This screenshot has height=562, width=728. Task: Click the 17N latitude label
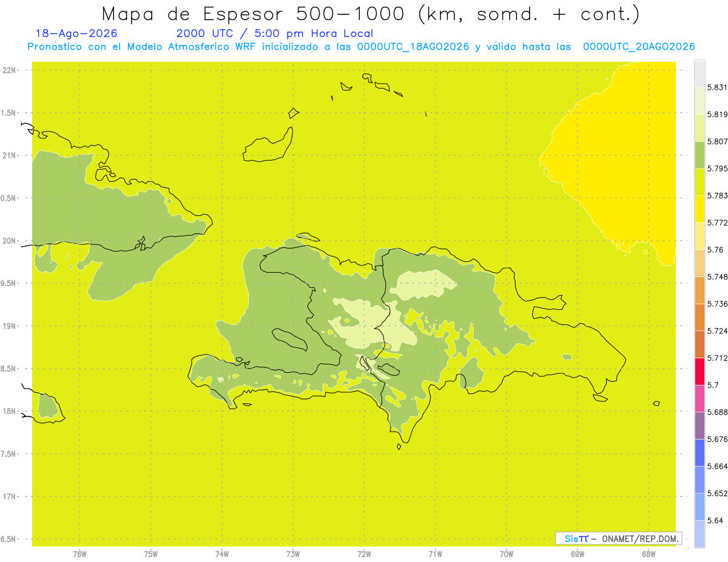pos(10,497)
